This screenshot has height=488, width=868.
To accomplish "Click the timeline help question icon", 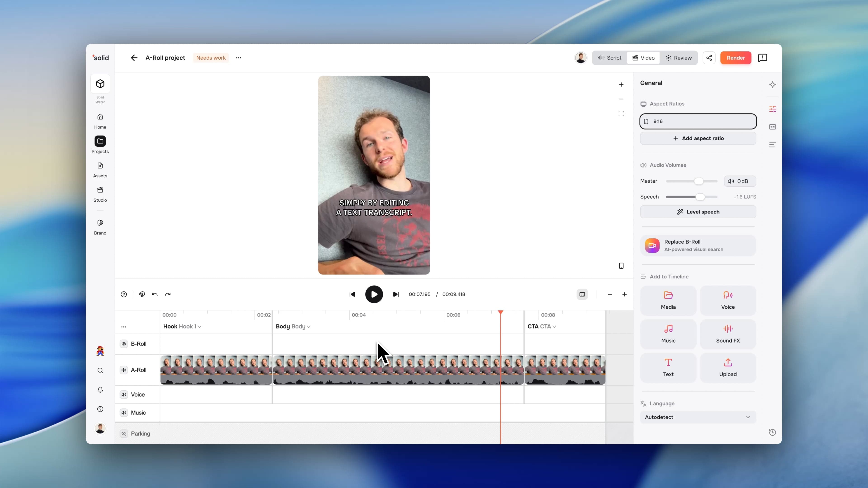I will pyautogui.click(x=124, y=294).
